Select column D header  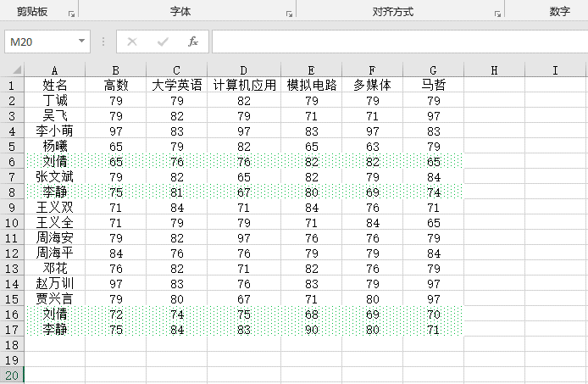[x=244, y=70]
